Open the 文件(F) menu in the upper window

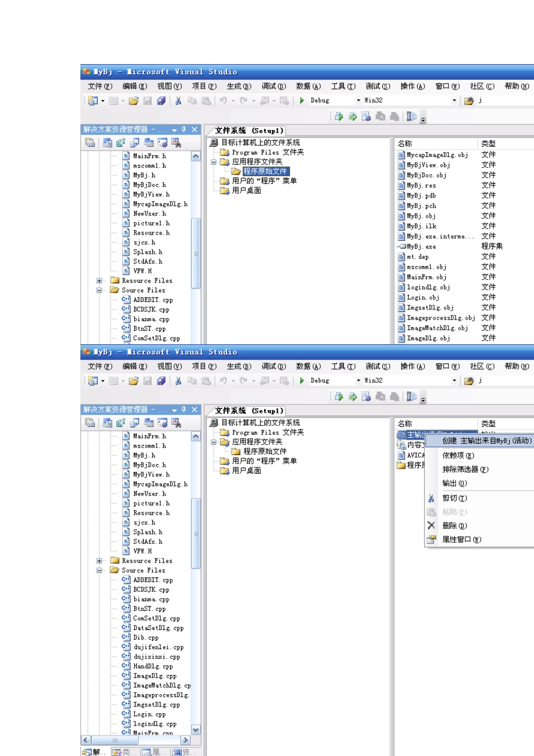(x=100, y=86)
